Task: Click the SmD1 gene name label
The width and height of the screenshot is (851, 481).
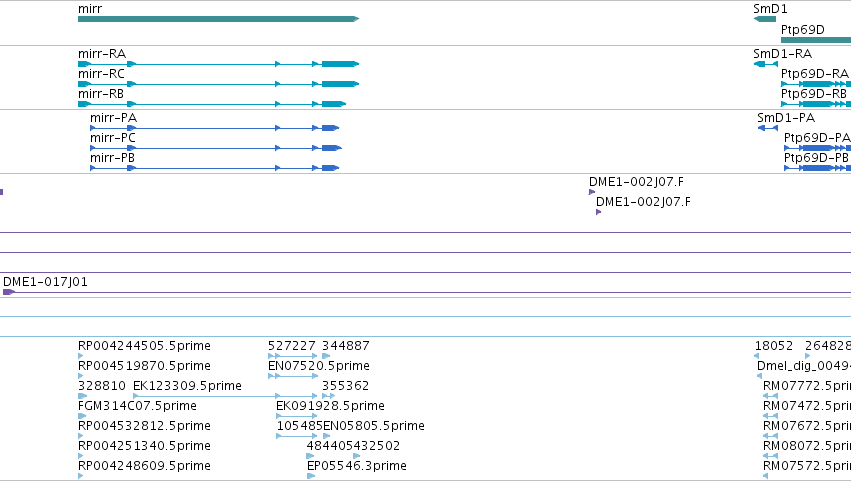Action: click(770, 9)
